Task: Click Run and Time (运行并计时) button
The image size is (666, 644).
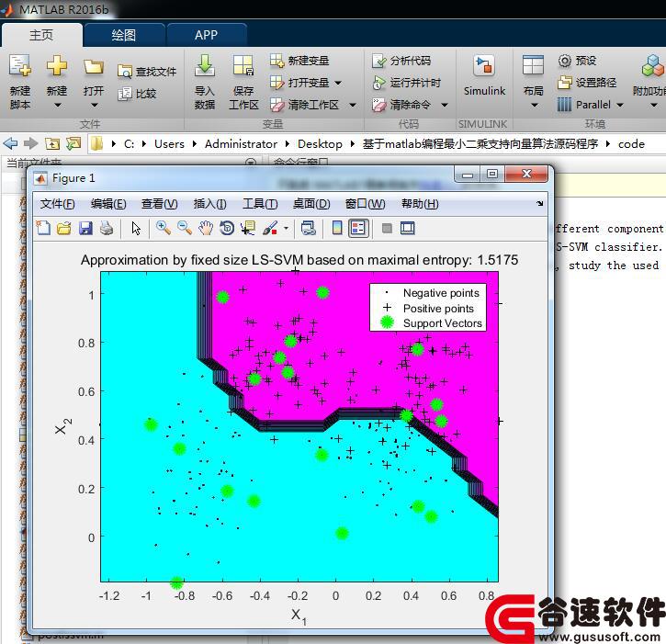Action: click(x=406, y=83)
